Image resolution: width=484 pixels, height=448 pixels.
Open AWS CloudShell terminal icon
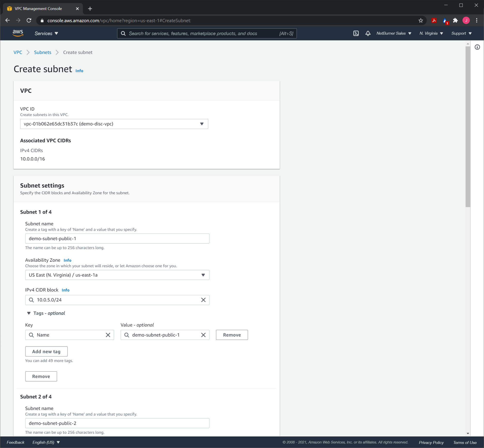coord(356,33)
